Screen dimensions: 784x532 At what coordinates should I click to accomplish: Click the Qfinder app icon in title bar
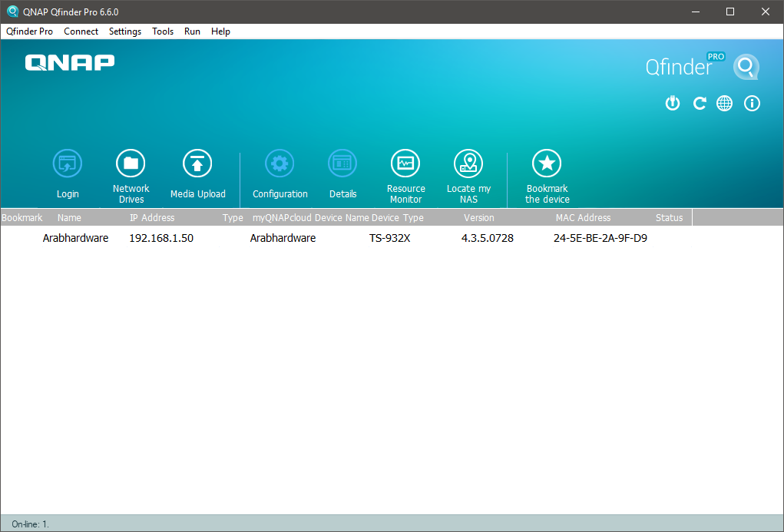point(12,12)
